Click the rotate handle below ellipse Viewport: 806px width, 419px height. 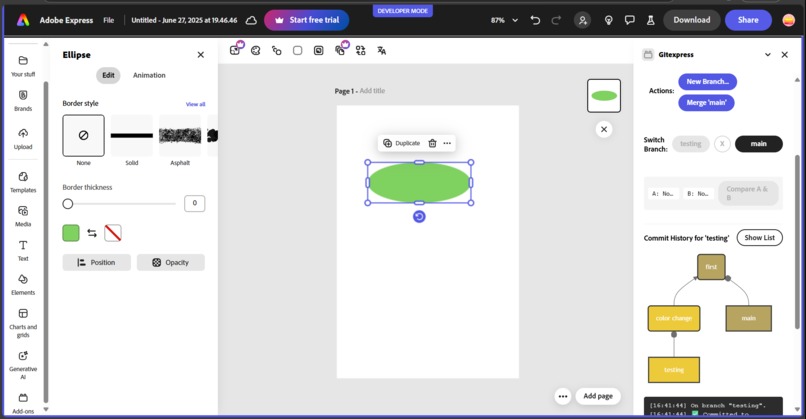(419, 216)
